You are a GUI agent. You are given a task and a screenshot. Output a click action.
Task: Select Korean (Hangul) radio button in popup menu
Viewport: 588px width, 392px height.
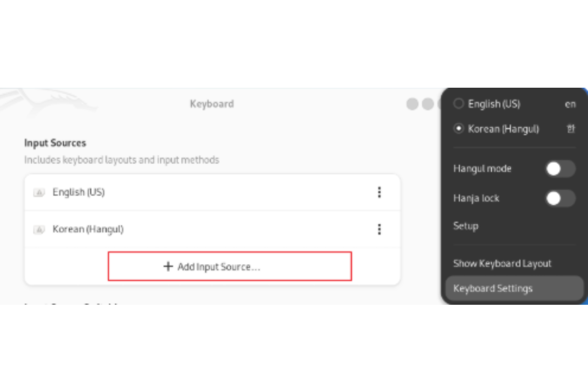[x=459, y=129]
